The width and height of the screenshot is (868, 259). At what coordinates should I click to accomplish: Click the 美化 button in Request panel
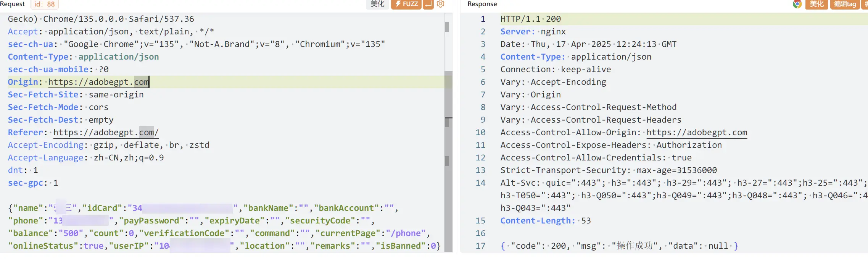click(377, 4)
